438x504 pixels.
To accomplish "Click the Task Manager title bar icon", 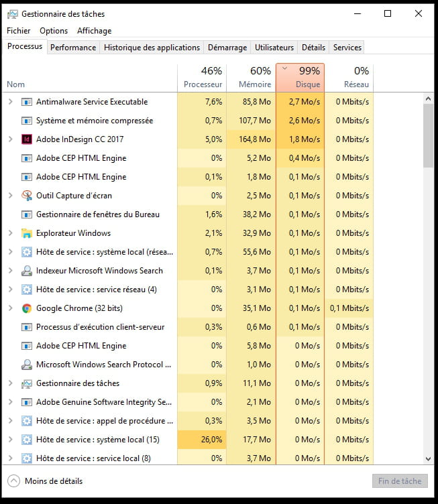I will coord(13,14).
